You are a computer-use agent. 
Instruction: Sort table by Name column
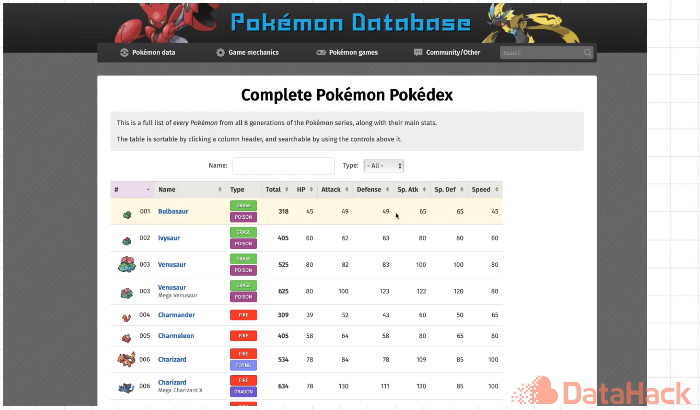click(190, 190)
